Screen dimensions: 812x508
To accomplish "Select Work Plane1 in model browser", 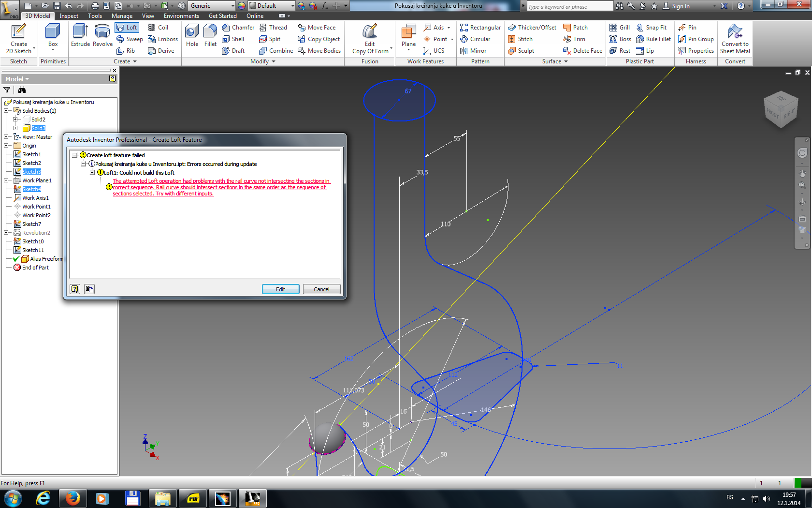I will (37, 180).
